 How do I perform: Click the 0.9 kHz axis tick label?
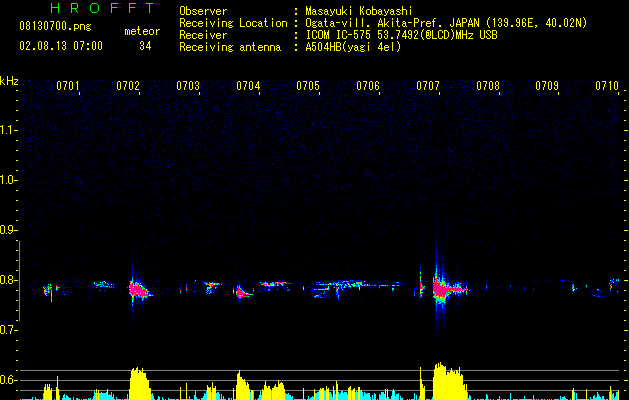tap(8, 230)
